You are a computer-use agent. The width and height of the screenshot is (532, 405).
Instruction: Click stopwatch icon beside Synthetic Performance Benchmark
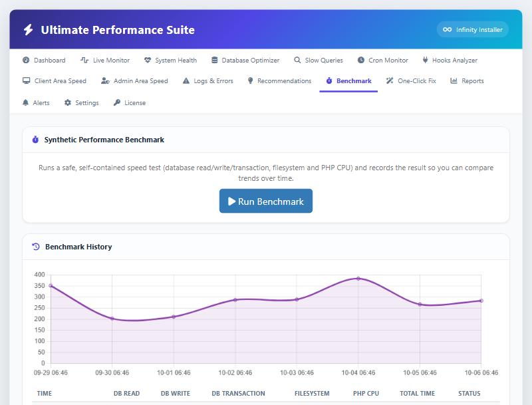coord(35,140)
